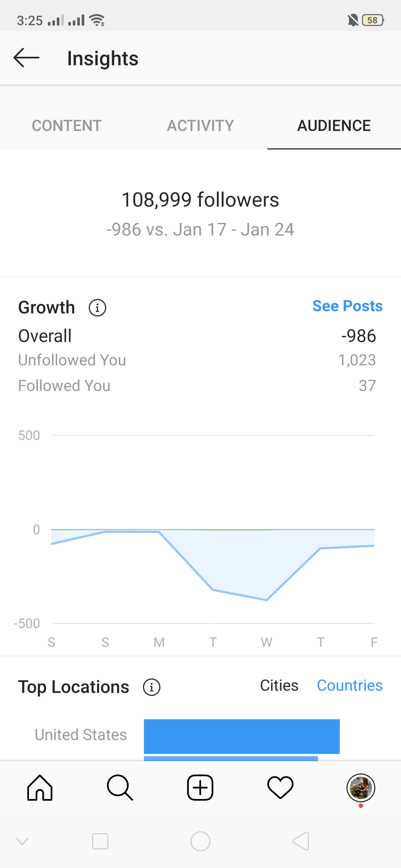Tap Wednesday's lowest point on growth chart
The width and height of the screenshot is (401, 868).
267,600
